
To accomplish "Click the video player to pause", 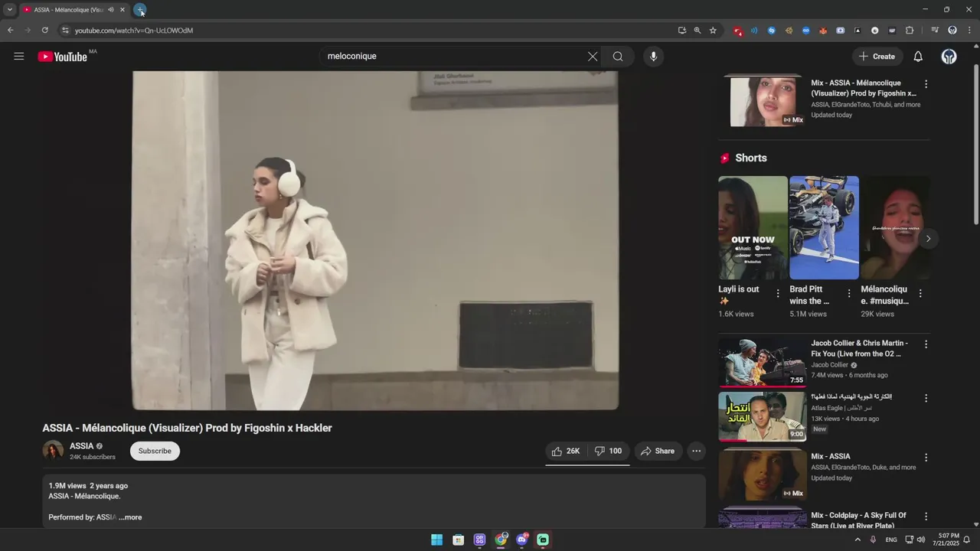I will pos(375,240).
